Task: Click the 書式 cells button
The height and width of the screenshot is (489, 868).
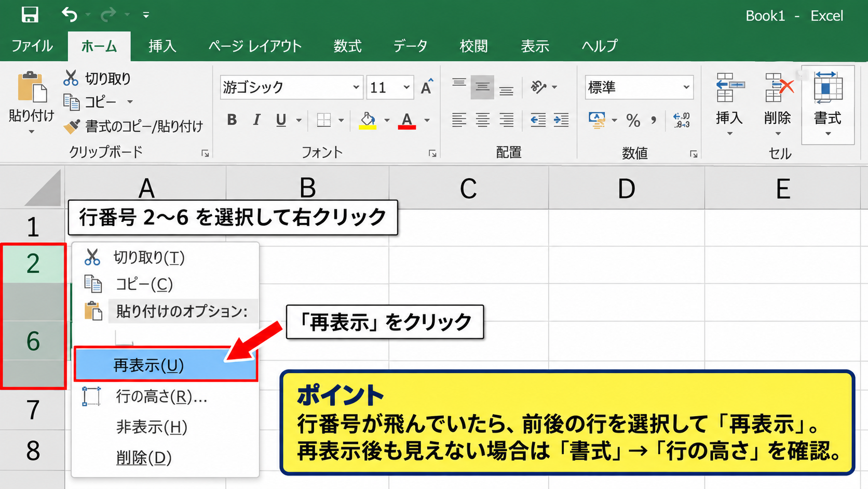Action: (x=828, y=104)
